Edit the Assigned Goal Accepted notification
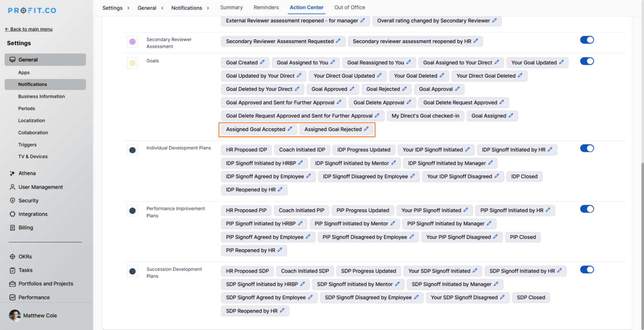 pos(290,129)
